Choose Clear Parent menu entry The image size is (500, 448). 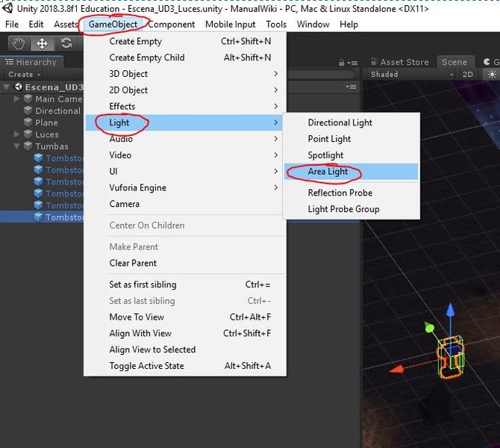[185, 263]
